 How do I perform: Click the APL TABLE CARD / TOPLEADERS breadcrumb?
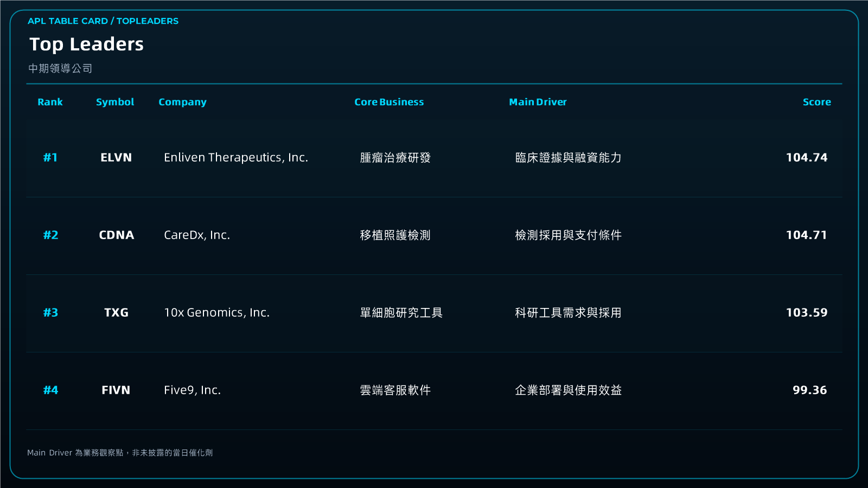point(103,21)
